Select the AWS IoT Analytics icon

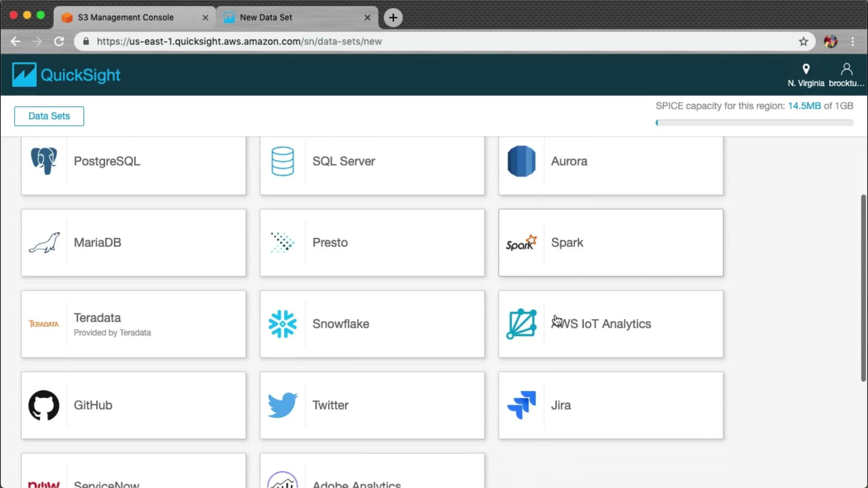pos(521,324)
